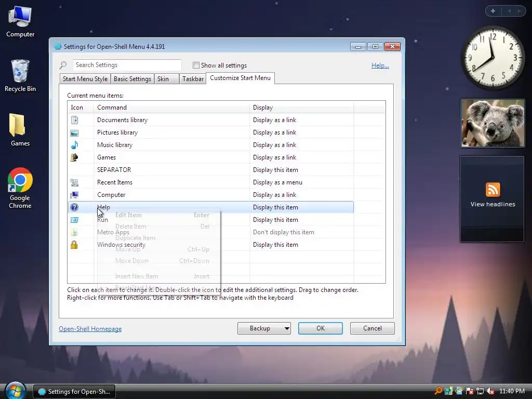Click the Display column header
532x399 pixels.
click(x=302, y=108)
